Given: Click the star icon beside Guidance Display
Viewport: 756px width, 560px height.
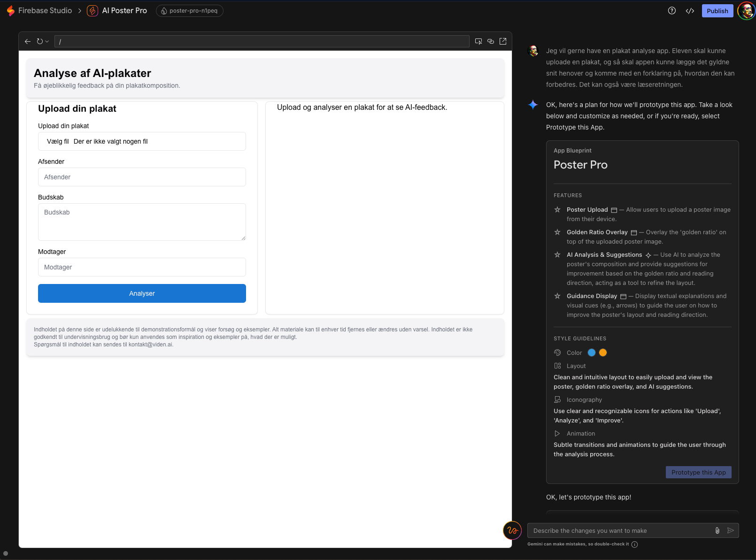Looking at the screenshot, I should (x=557, y=296).
